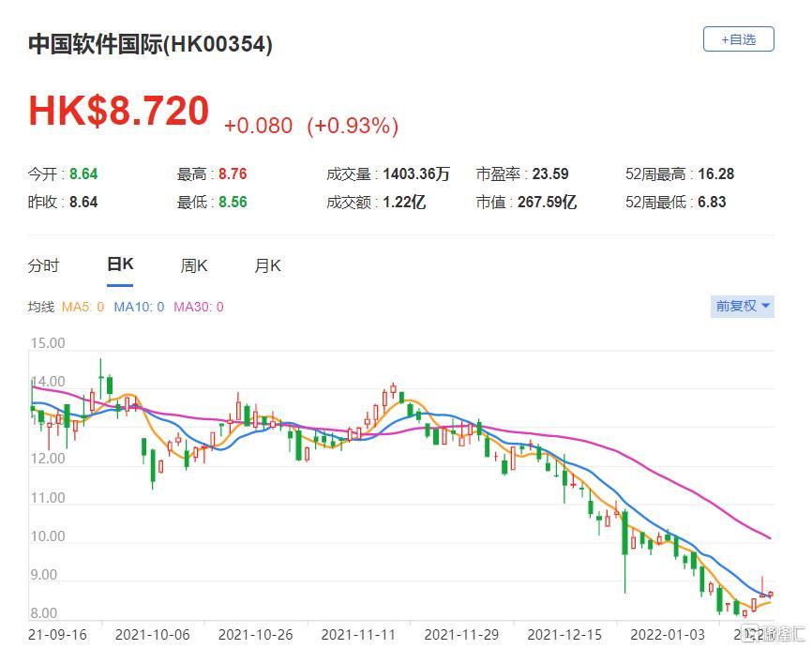
Task: Click the percentage change (+0.93%)
Action: pyautogui.click(x=353, y=126)
